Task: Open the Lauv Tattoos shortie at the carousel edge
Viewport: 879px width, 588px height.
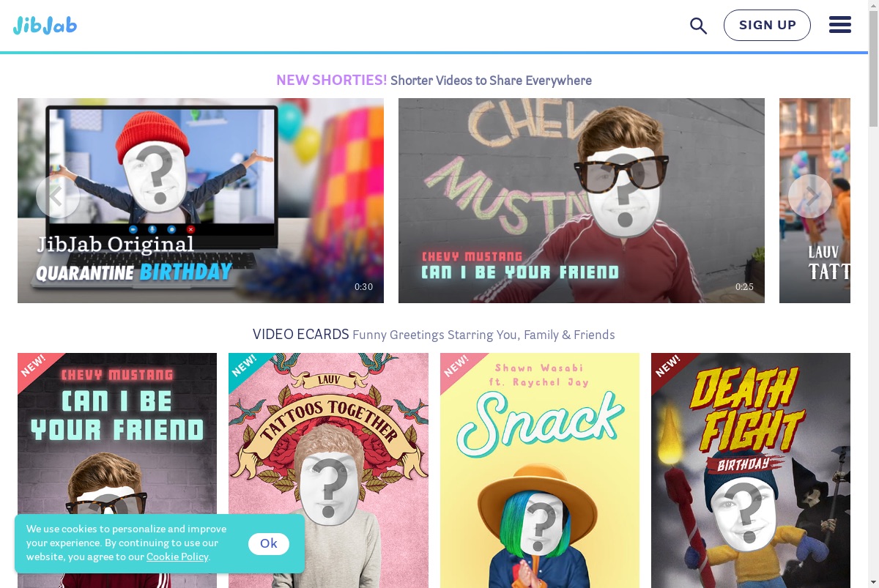Action: coord(815,201)
